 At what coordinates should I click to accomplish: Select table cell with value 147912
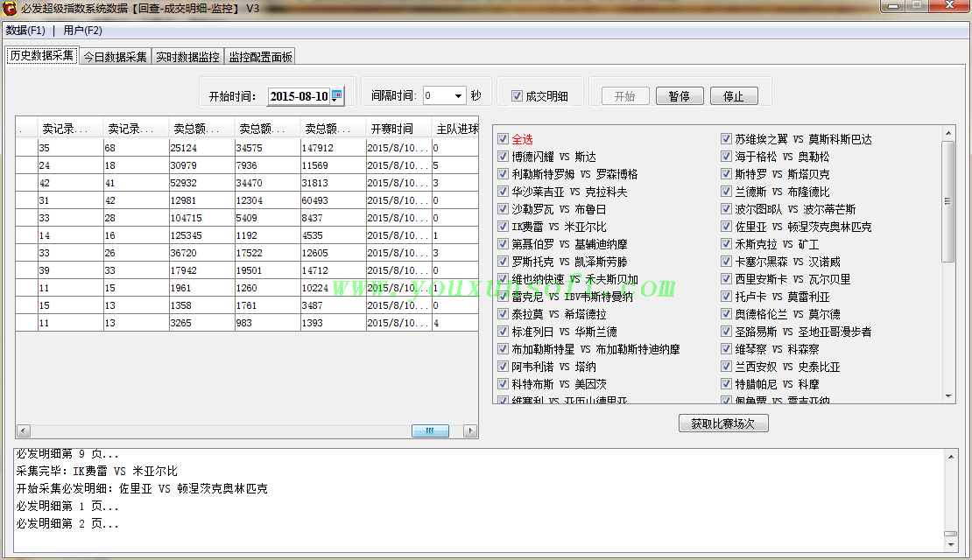(333, 148)
